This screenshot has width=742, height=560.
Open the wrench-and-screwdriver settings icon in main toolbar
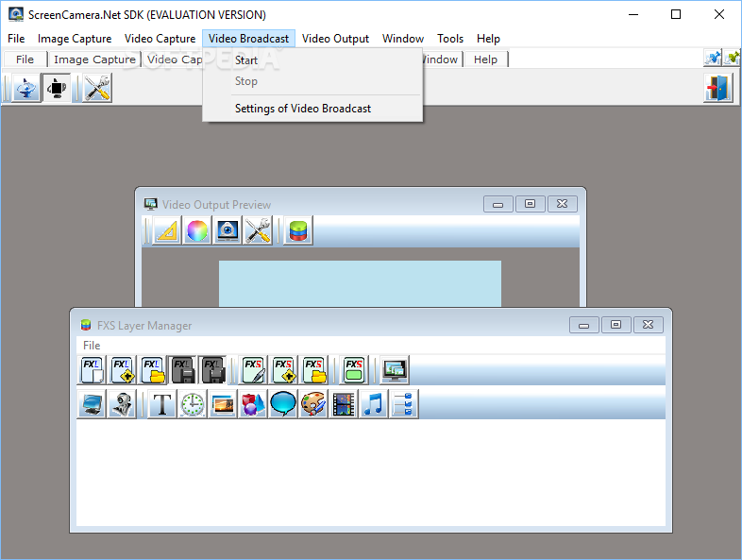[x=97, y=88]
